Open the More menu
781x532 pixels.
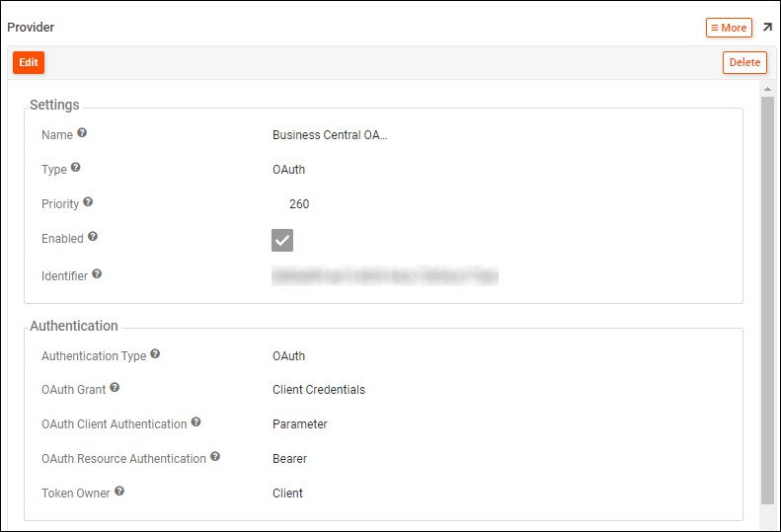pyautogui.click(x=729, y=28)
